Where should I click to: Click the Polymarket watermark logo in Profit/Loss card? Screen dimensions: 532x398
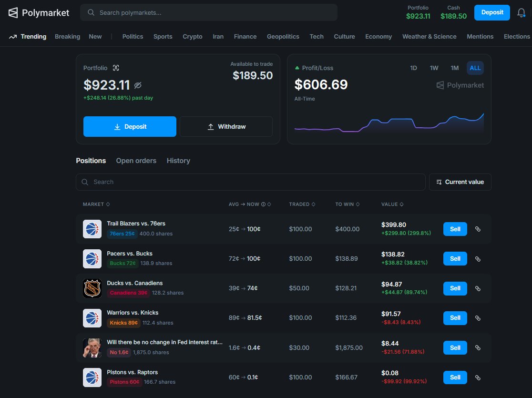(x=460, y=85)
